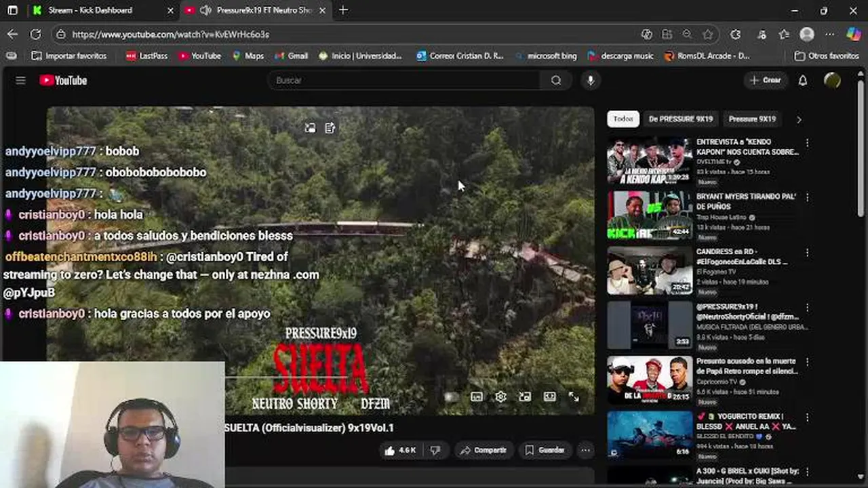Close the Pressure9x19 YouTube tab
The height and width of the screenshot is (488, 868).
click(322, 10)
